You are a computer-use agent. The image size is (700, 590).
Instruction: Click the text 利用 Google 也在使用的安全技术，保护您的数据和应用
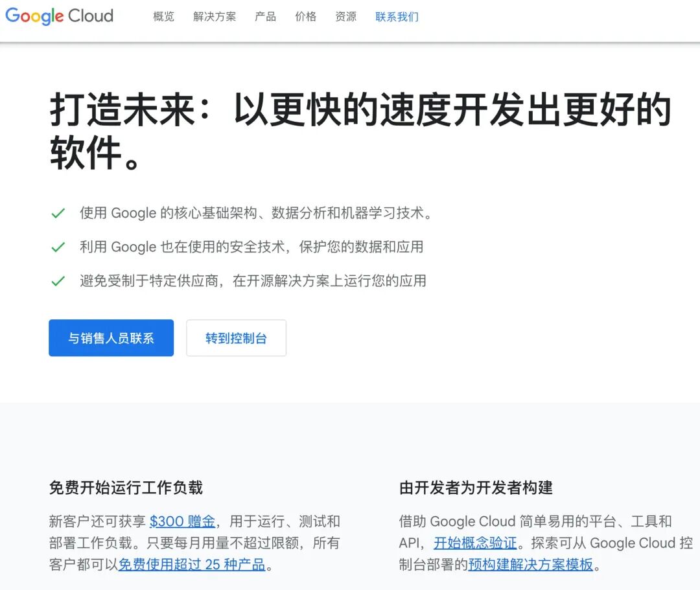pyautogui.click(x=251, y=247)
